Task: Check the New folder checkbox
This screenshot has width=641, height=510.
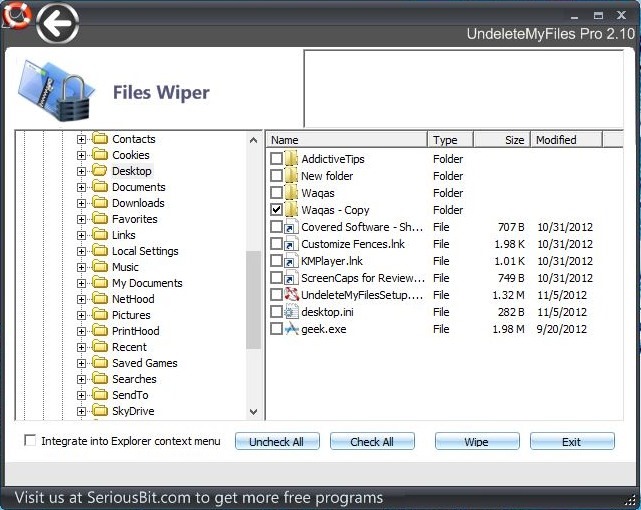Action: (x=276, y=176)
